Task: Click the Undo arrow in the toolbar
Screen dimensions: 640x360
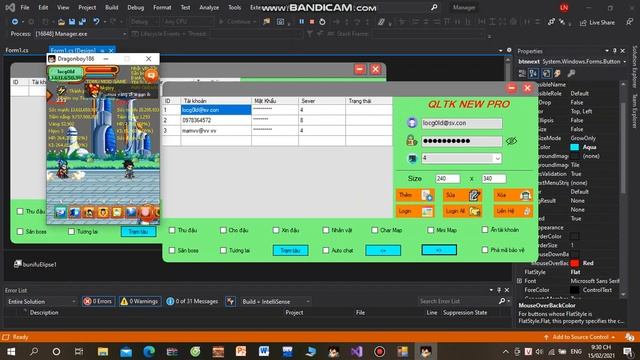Action: (96, 22)
